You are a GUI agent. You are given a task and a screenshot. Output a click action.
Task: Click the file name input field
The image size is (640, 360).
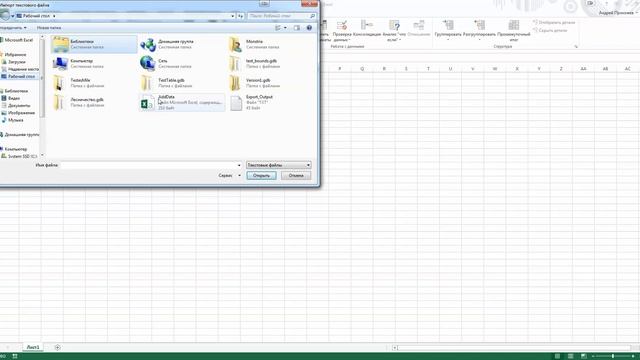point(149,165)
